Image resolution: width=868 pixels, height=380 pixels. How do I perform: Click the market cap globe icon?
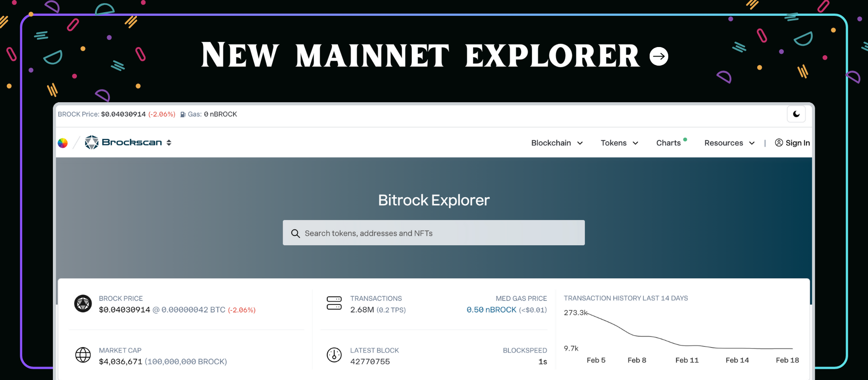83,355
